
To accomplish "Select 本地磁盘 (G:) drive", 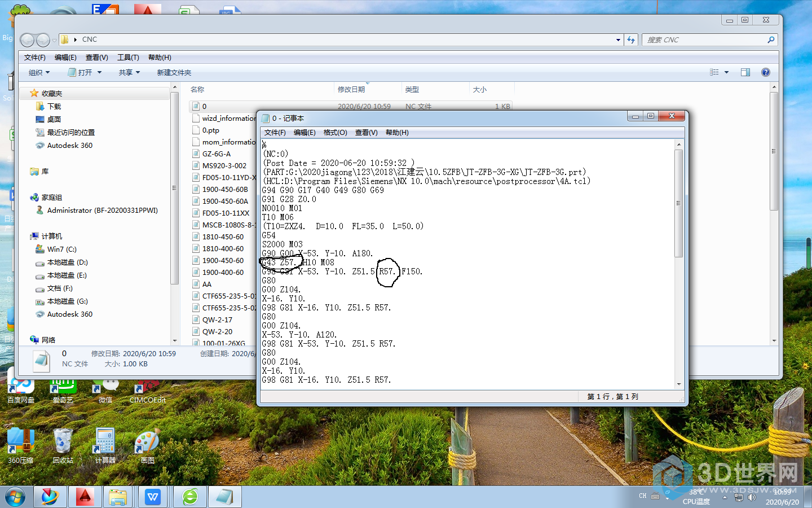I will pyautogui.click(x=67, y=301).
